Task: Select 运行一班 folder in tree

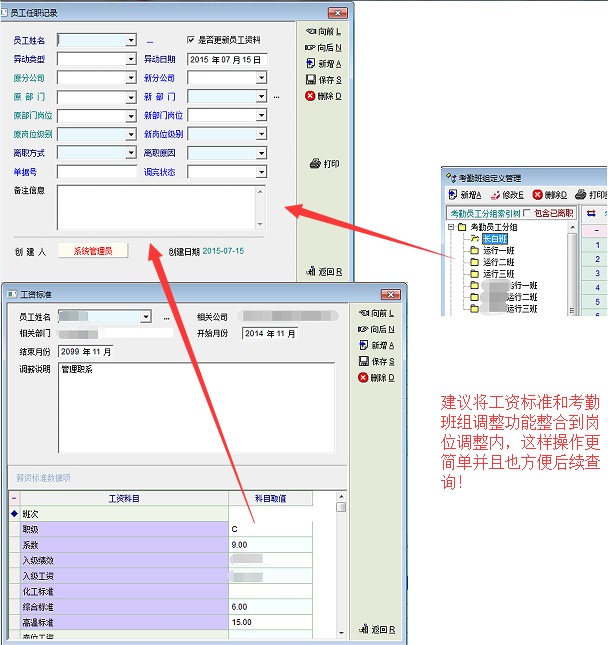Action: pos(500,250)
